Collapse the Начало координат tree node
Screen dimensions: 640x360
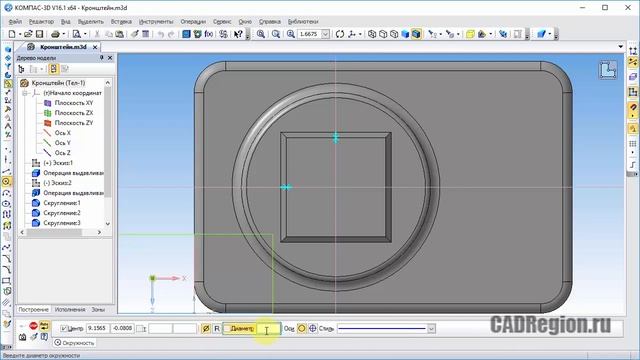pyautogui.click(x=25, y=93)
